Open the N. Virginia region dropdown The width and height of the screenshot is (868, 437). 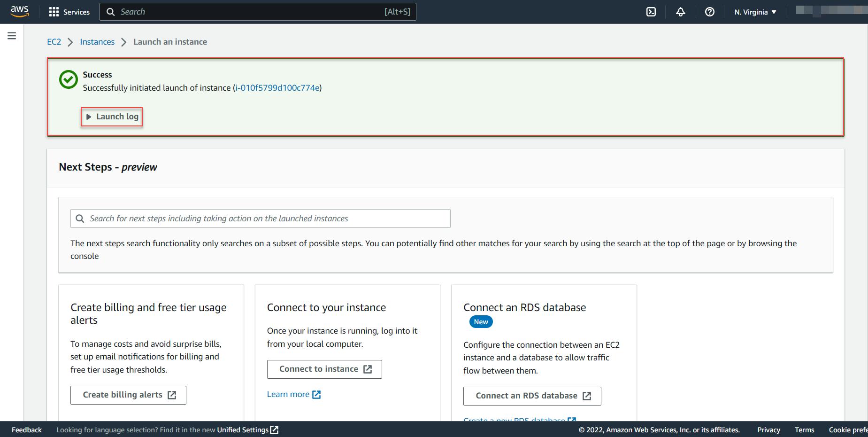point(755,12)
